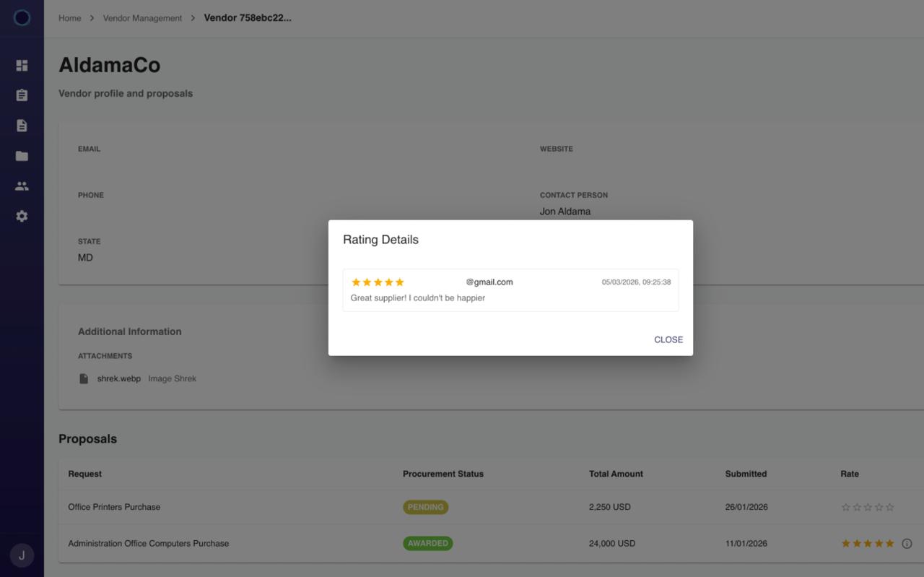Go to Vendor Management breadcrumb
Image resolution: width=924 pixels, height=577 pixels.
(x=142, y=18)
